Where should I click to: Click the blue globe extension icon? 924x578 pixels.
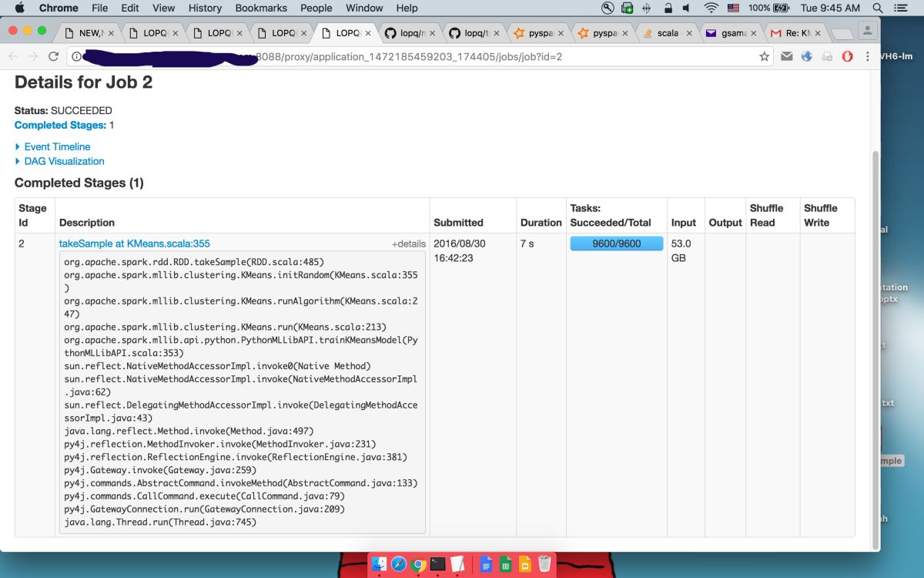pos(807,56)
